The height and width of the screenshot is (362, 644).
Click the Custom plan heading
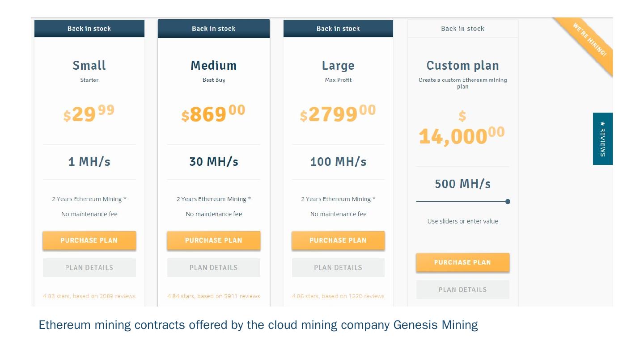[462, 66]
